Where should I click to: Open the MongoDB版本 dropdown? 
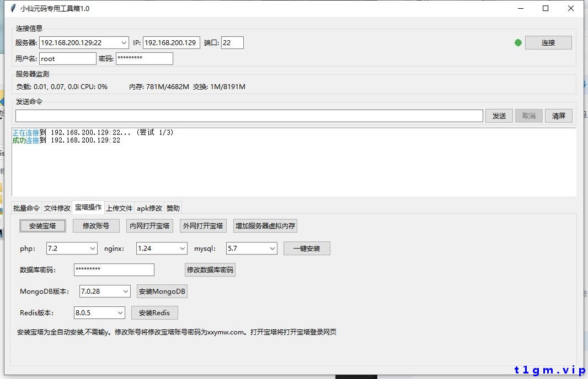[125, 291]
